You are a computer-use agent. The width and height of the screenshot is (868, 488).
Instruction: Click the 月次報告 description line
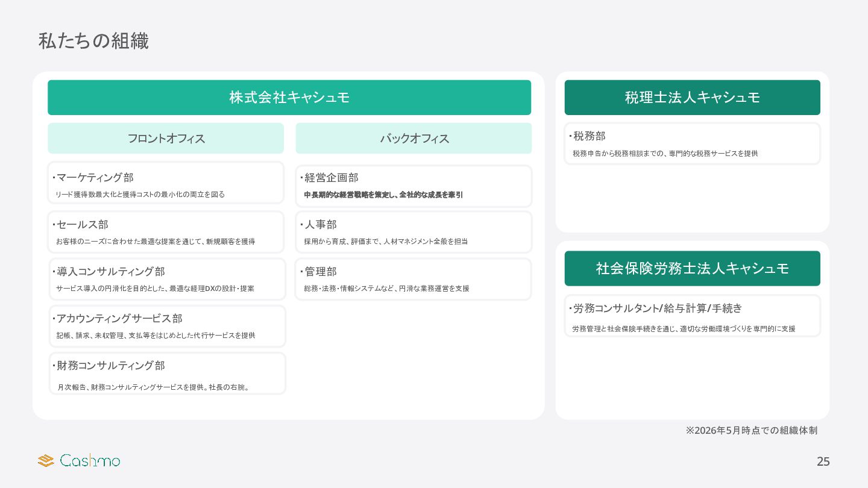click(x=153, y=387)
